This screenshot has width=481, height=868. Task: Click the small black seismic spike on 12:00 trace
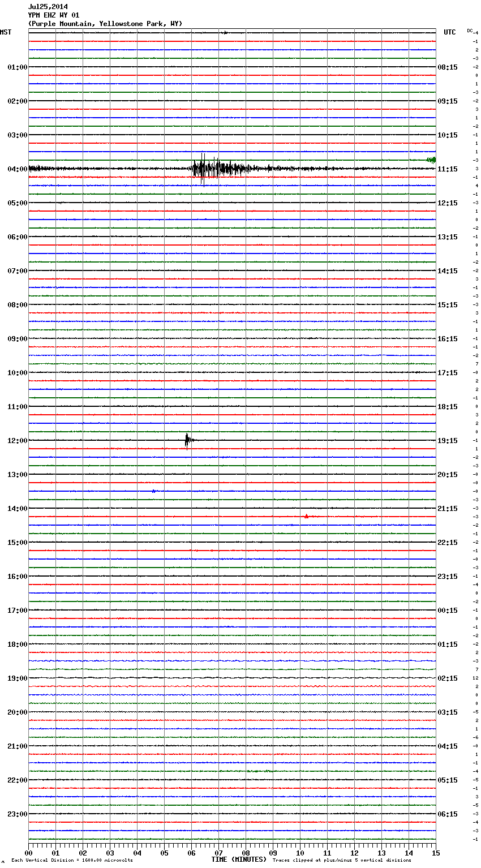coord(189,440)
